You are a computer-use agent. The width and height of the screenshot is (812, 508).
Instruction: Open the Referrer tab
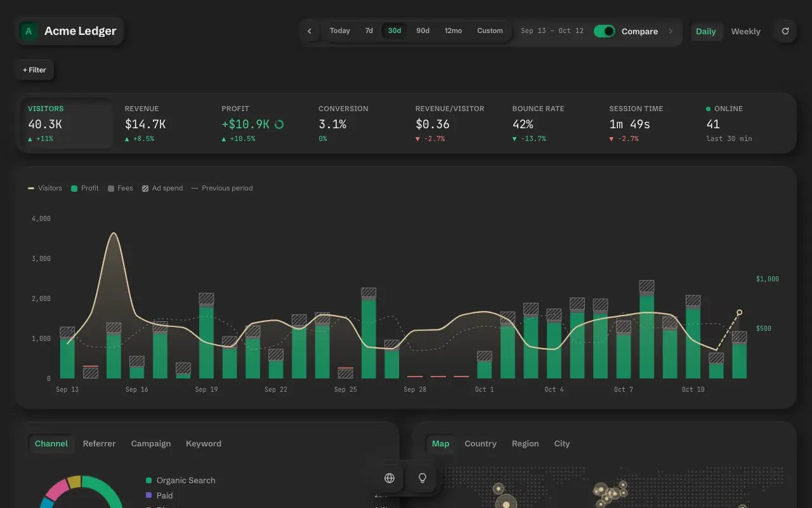pyautogui.click(x=99, y=444)
